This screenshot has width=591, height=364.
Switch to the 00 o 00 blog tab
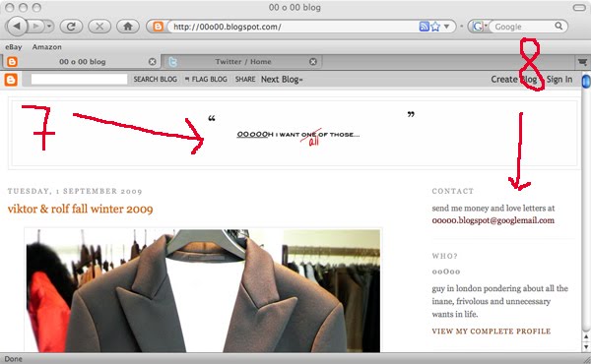point(81,62)
